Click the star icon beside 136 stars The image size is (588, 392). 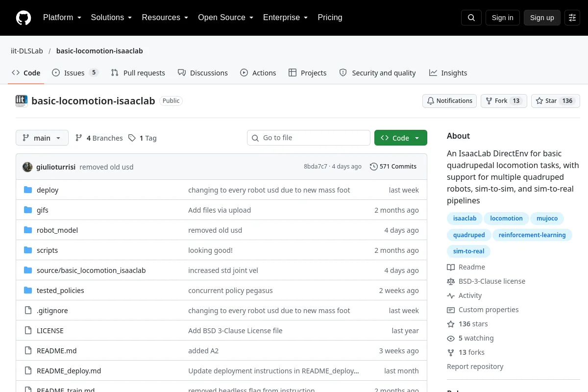tap(451, 324)
